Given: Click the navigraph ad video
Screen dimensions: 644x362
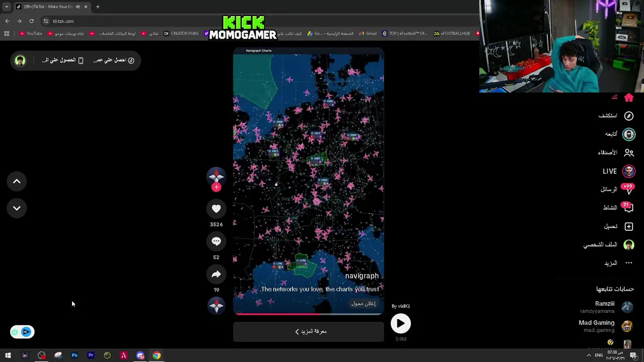Looking at the screenshot, I should click(308, 181).
